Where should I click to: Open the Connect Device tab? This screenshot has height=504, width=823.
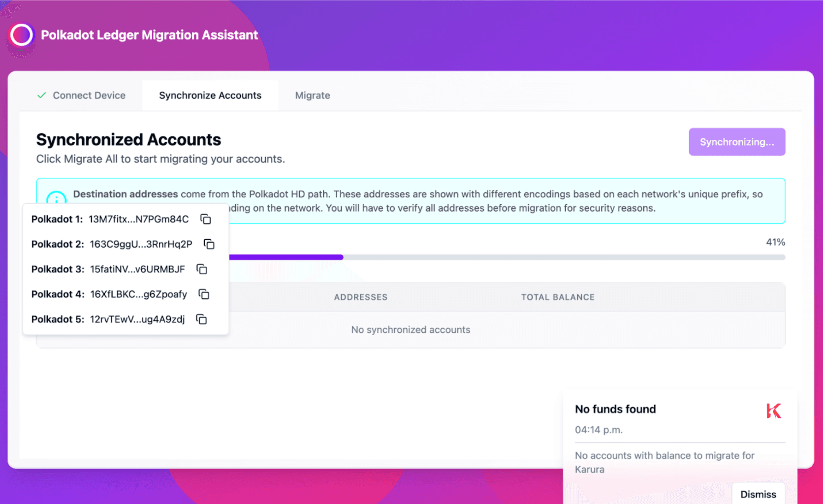click(x=89, y=95)
